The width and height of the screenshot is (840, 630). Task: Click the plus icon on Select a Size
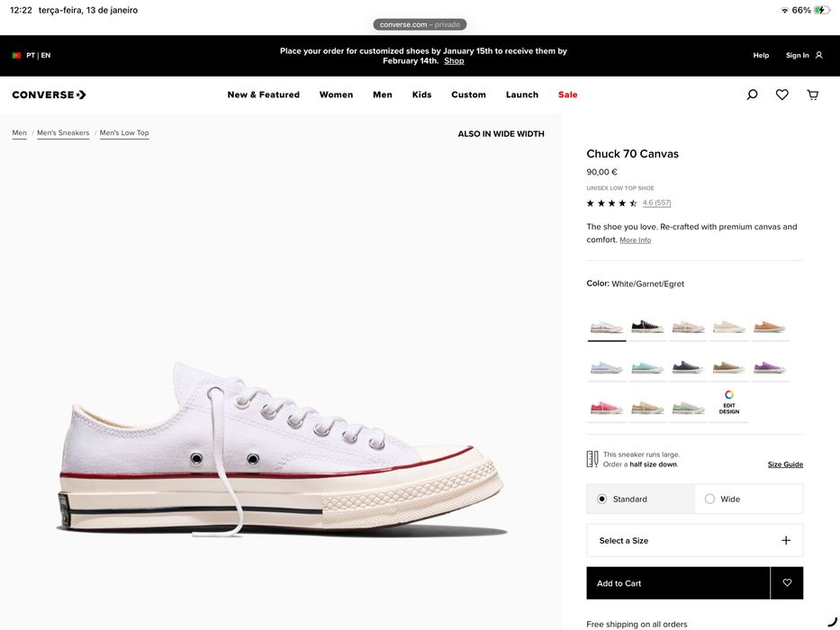point(786,541)
